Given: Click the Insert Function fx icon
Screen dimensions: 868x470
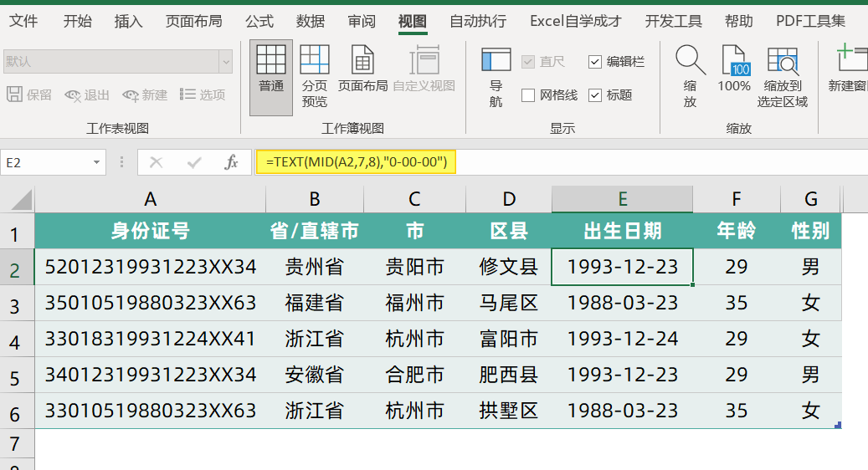Looking at the screenshot, I should pyautogui.click(x=231, y=162).
